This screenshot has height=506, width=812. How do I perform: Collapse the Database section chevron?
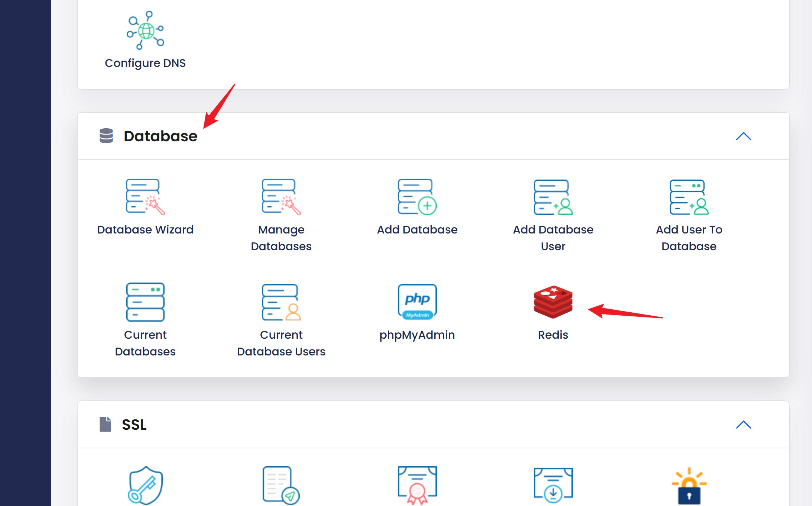743,136
